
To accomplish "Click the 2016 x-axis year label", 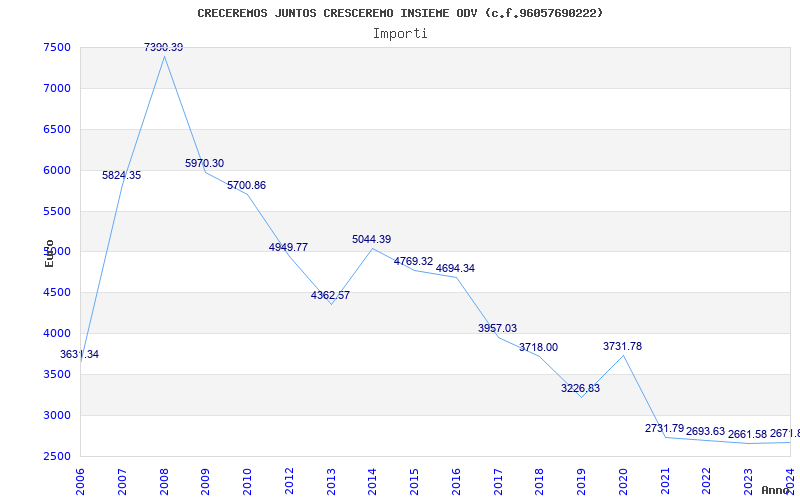I will point(456,482).
